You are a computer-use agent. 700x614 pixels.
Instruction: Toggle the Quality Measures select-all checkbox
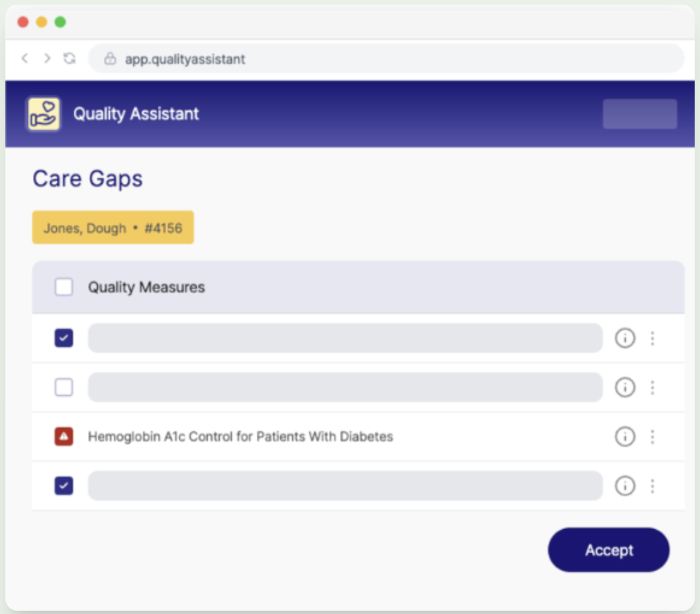point(64,288)
